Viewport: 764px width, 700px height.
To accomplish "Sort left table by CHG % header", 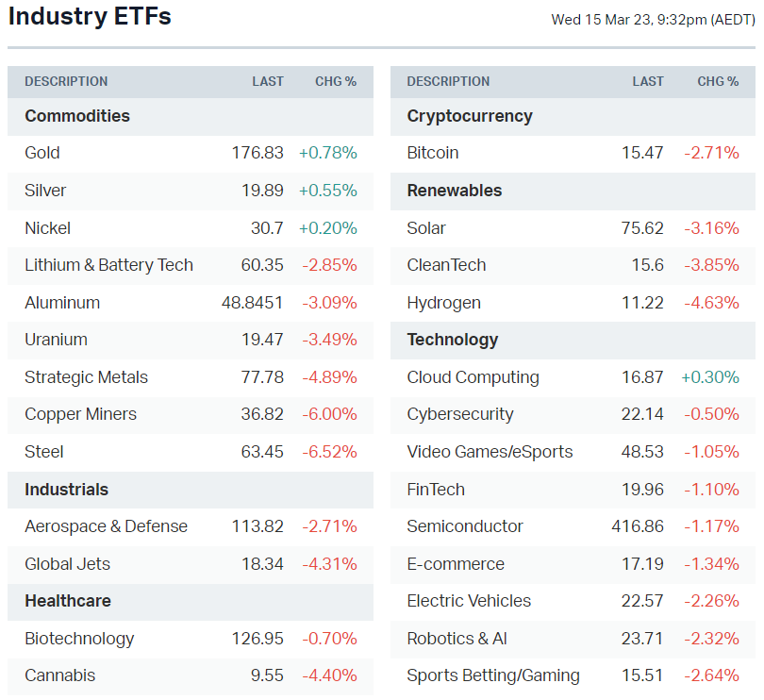I will pyautogui.click(x=336, y=82).
